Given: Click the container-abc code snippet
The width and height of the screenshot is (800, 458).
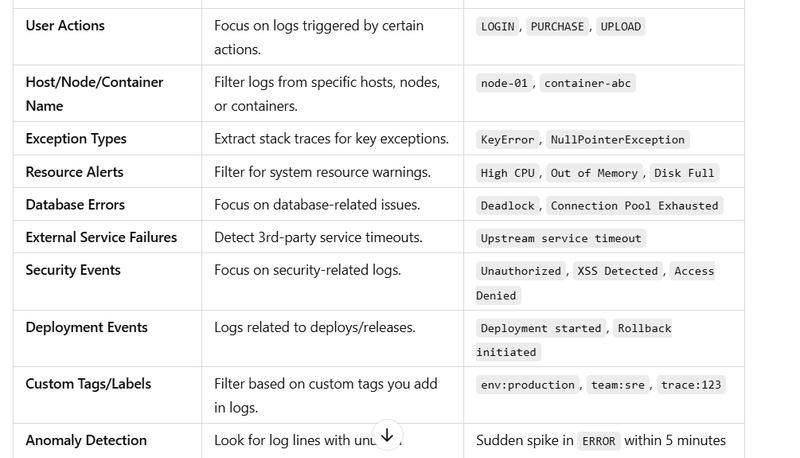Looking at the screenshot, I should pyautogui.click(x=587, y=83).
